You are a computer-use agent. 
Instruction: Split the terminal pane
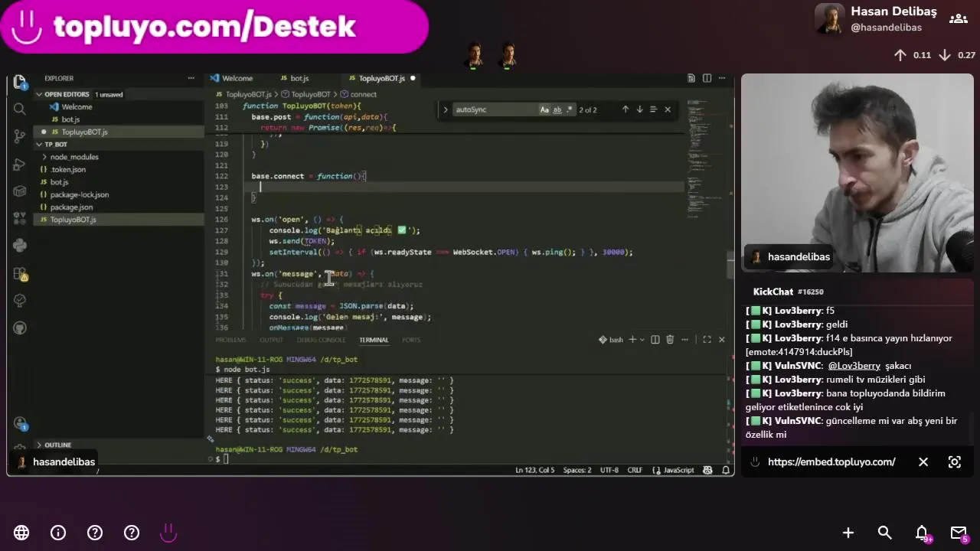click(655, 340)
